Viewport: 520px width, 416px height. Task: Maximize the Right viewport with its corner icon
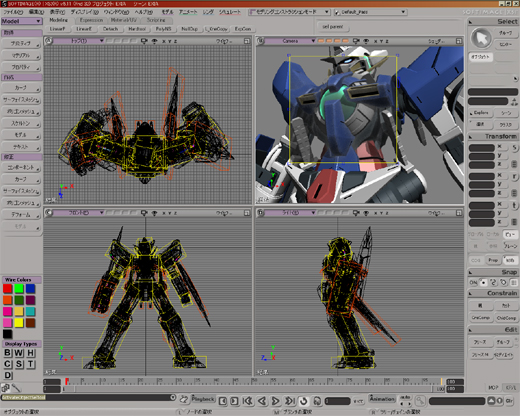459,213
